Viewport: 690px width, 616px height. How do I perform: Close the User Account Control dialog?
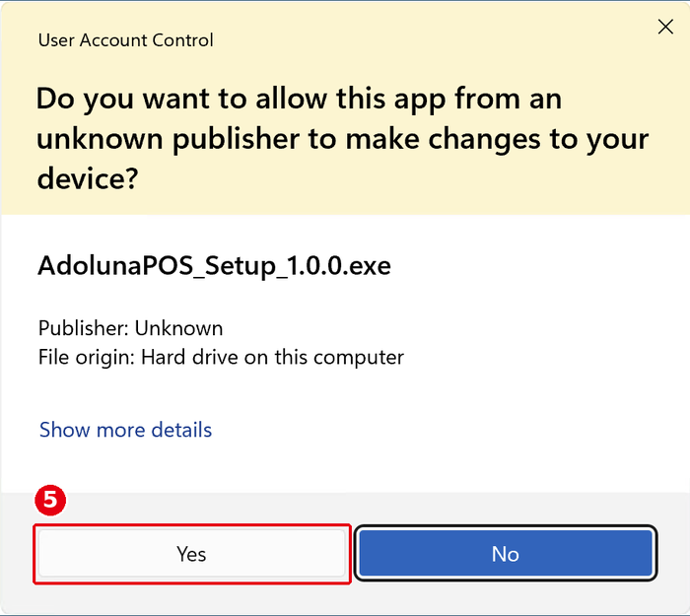tap(665, 27)
